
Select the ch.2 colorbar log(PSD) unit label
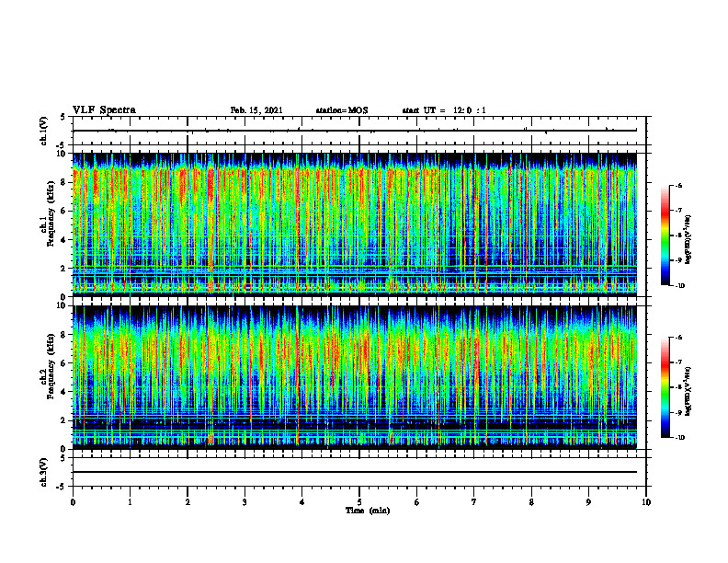click(688, 391)
